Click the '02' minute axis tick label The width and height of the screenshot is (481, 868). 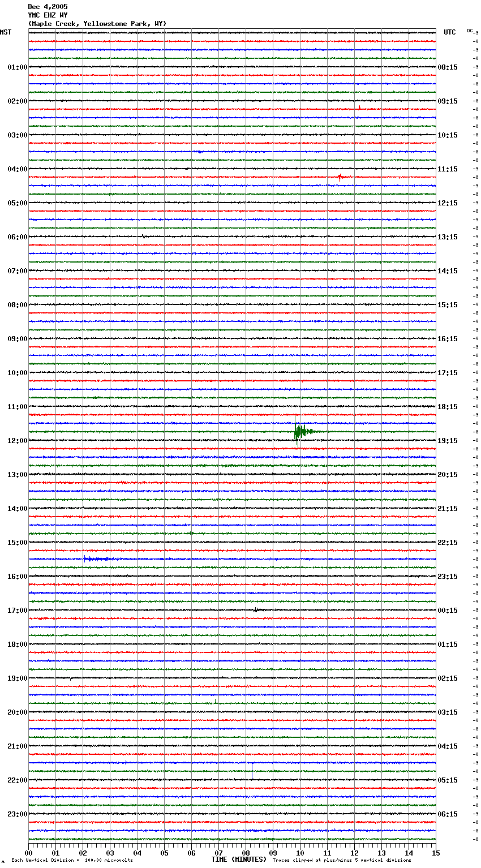pos(83,853)
